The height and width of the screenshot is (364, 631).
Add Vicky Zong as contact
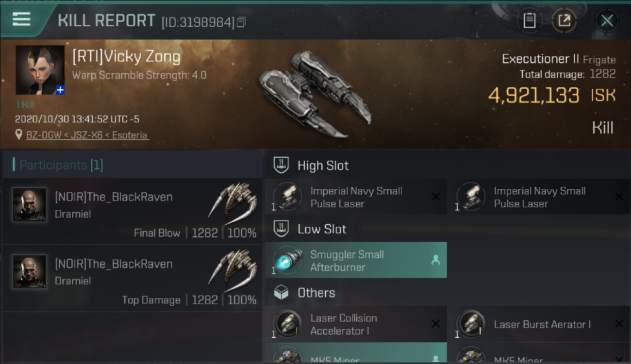tap(60, 90)
